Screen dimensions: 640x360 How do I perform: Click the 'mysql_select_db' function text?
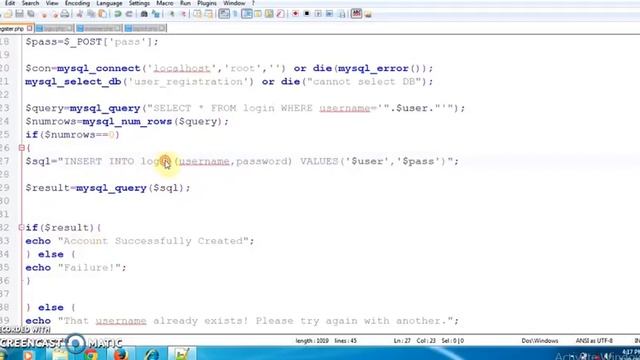[73, 82]
